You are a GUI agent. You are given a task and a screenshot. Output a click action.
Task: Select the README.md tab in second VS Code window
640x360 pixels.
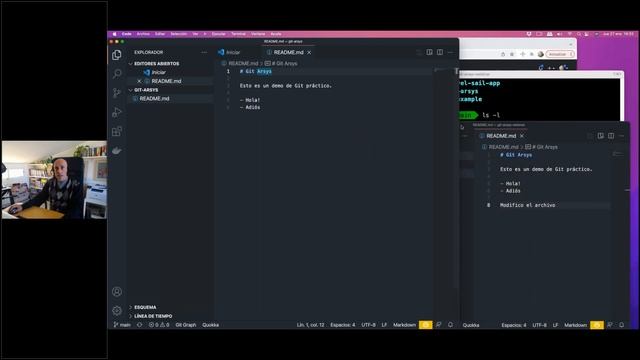pyautogui.click(x=501, y=136)
